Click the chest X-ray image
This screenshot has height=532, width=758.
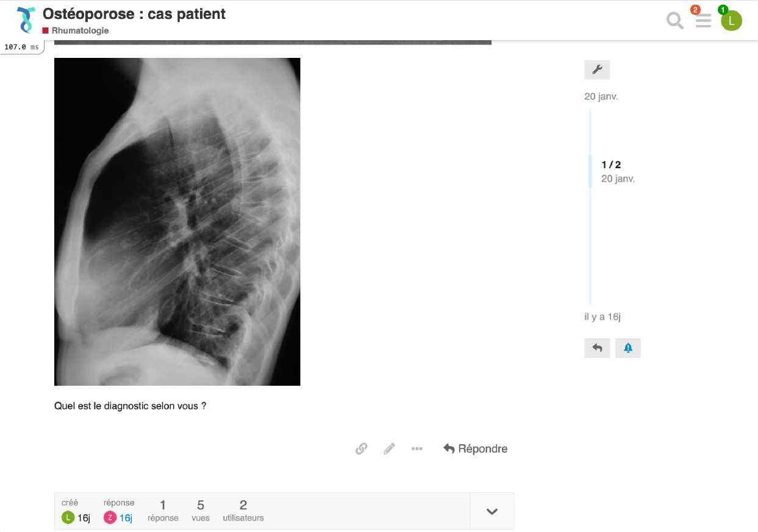[177, 222]
